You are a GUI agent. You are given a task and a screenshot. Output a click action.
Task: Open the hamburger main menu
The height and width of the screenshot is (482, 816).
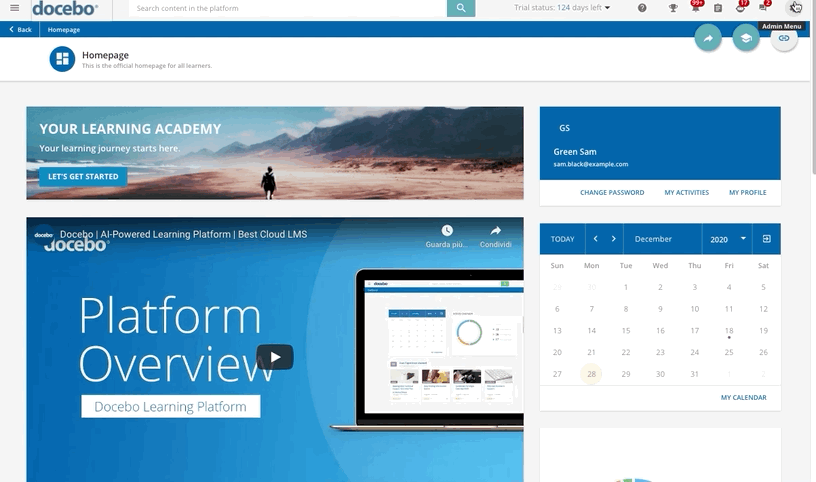pos(14,8)
